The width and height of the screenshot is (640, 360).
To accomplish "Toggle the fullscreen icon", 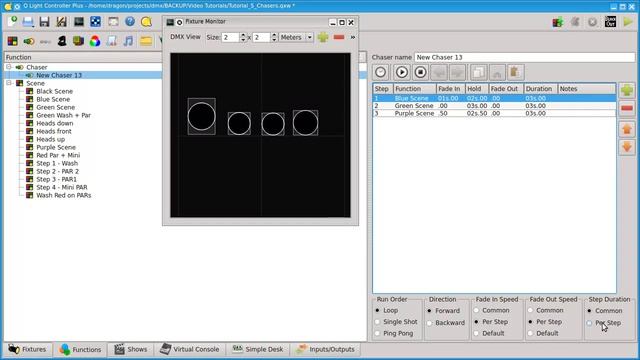I will [x=113, y=21].
